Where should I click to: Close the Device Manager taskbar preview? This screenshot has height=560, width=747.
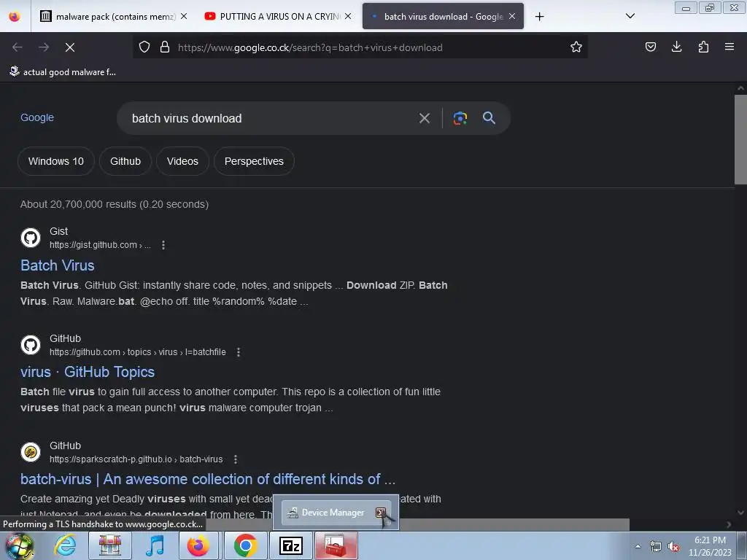tap(380, 513)
